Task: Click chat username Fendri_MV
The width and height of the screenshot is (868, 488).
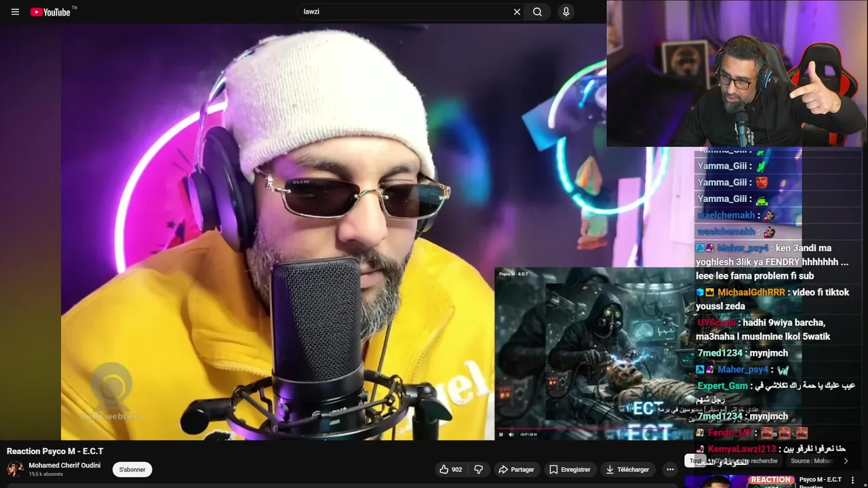Action: [x=730, y=432]
